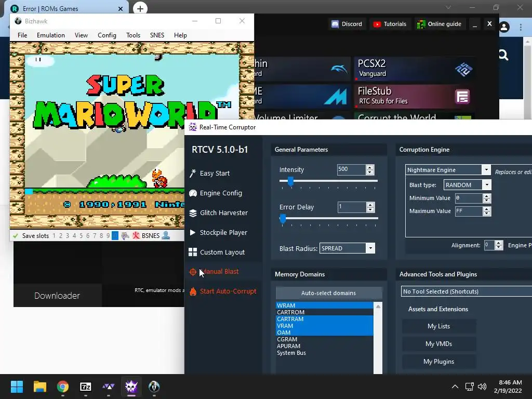Open RTC launcher taskbar icon
Viewport: 532px width, 399px height.
pos(109,387)
